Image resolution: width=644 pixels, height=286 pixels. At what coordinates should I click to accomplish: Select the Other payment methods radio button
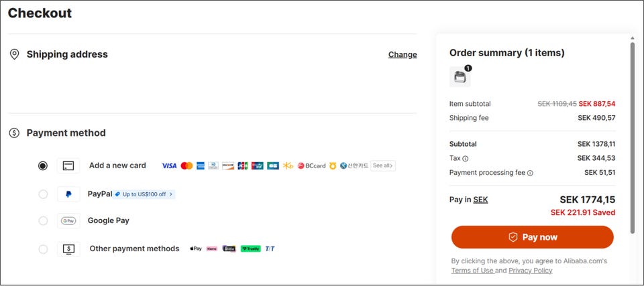click(x=43, y=249)
